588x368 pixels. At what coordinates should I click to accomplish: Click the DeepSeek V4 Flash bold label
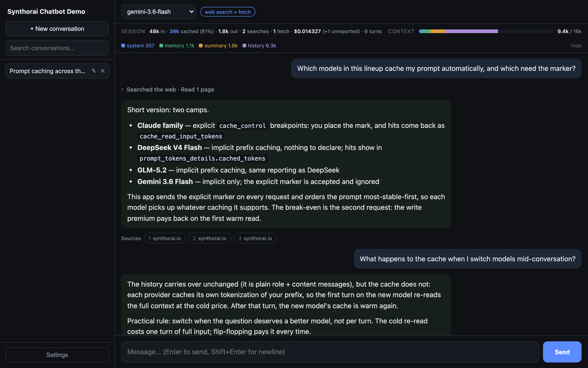click(169, 147)
